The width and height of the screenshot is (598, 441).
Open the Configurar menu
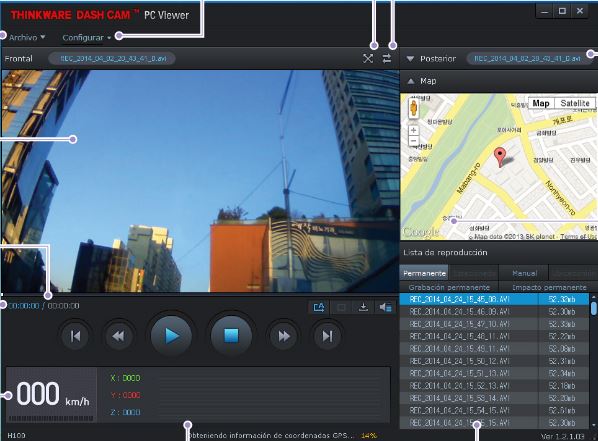87,37
